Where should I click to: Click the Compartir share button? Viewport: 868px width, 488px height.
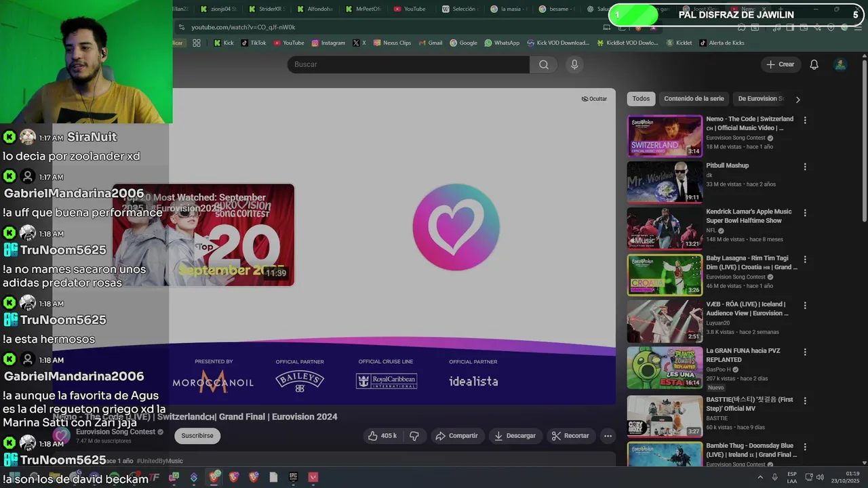[x=458, y=436]
